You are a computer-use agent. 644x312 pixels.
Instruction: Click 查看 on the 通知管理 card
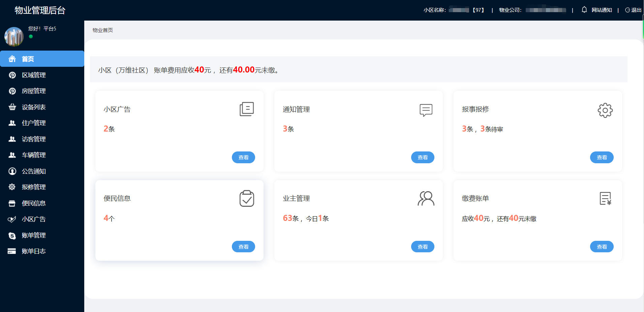tap(423, 157)
